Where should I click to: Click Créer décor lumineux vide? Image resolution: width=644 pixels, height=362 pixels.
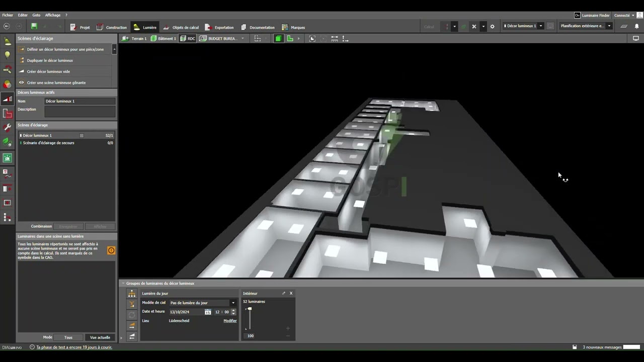tap(64, 71)
